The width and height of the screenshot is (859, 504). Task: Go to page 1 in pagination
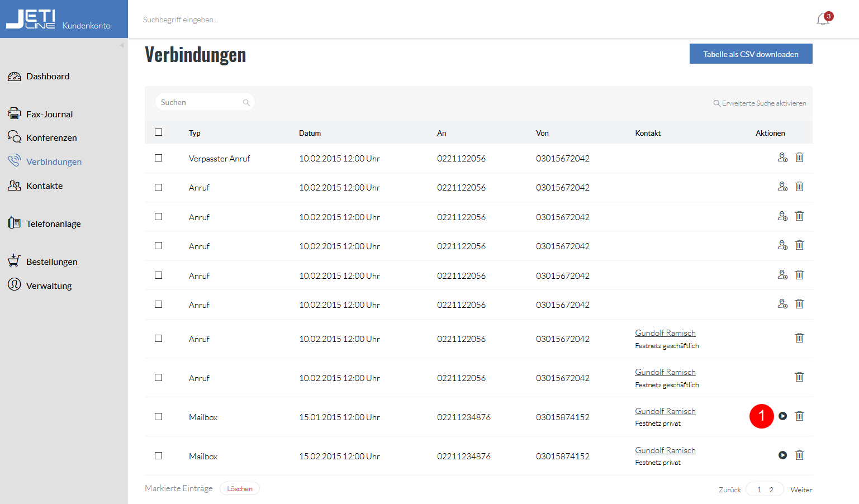click(759, 490)
